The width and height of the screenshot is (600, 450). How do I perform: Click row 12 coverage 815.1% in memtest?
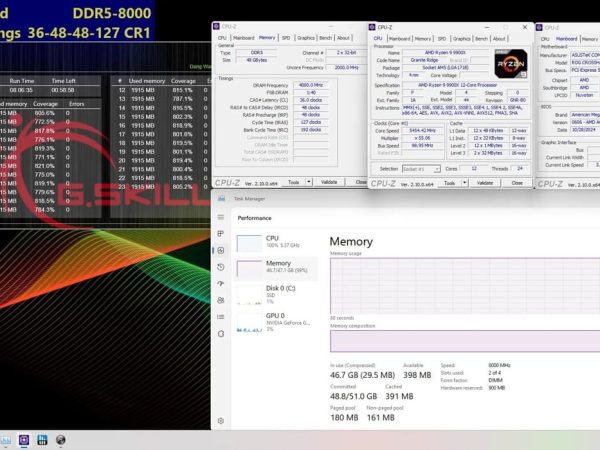click(183, 90)
